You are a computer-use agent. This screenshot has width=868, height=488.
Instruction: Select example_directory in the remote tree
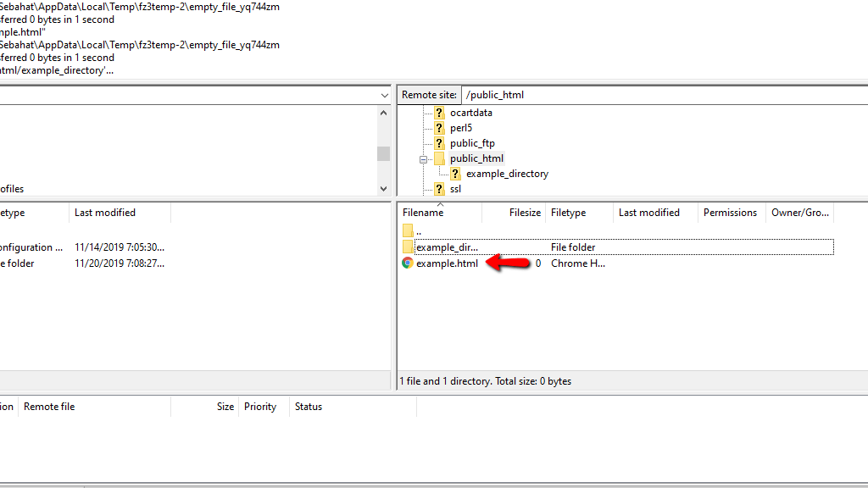point(507,174)
